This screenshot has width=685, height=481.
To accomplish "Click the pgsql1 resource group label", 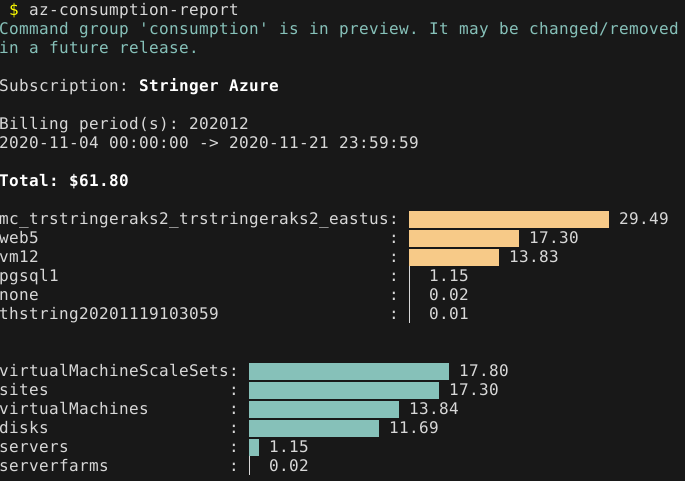I will (x=29, y=276).
